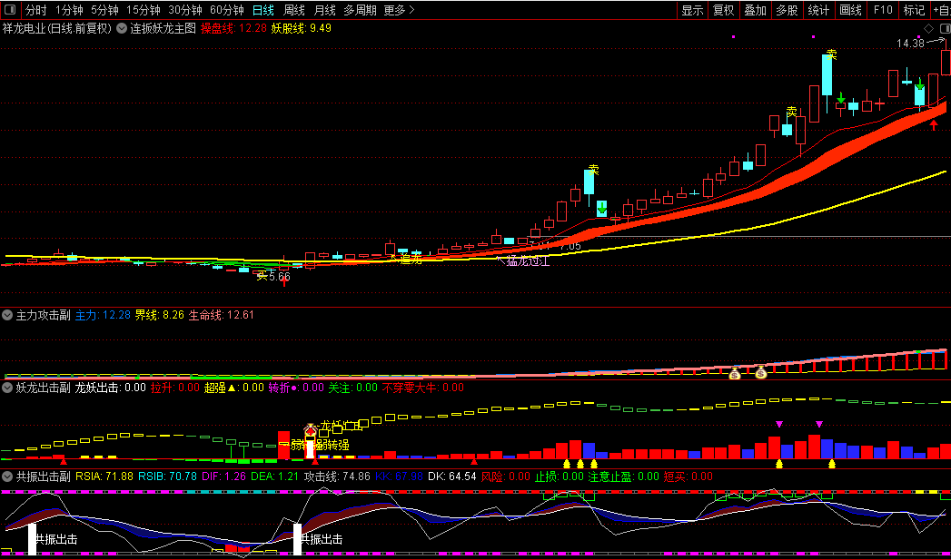Click the highest 卖 sell marker near the 14.38 peak
This screenshot has width=951, height=560.
[831, 55]
